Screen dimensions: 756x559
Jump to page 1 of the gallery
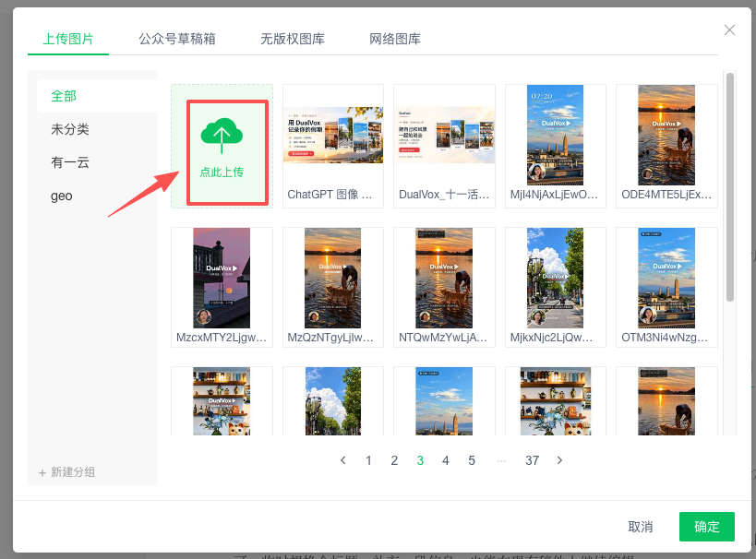point(368,460)
